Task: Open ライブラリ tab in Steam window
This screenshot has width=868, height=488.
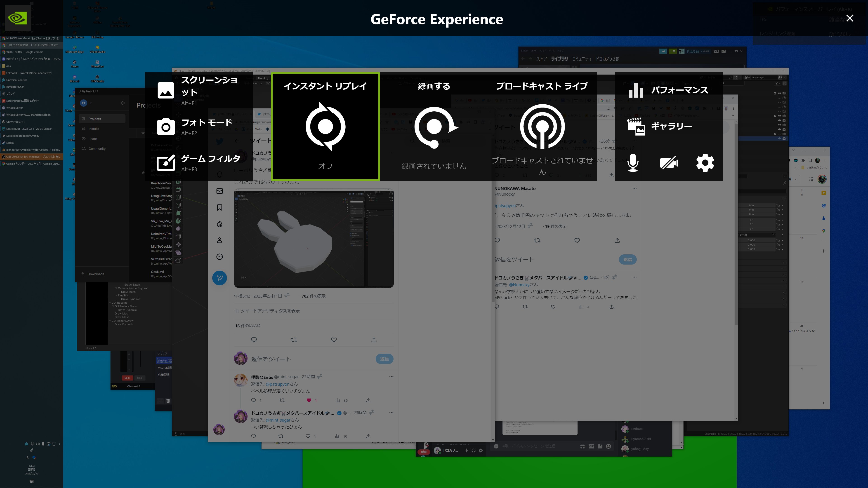Action: tap(559, 59)
